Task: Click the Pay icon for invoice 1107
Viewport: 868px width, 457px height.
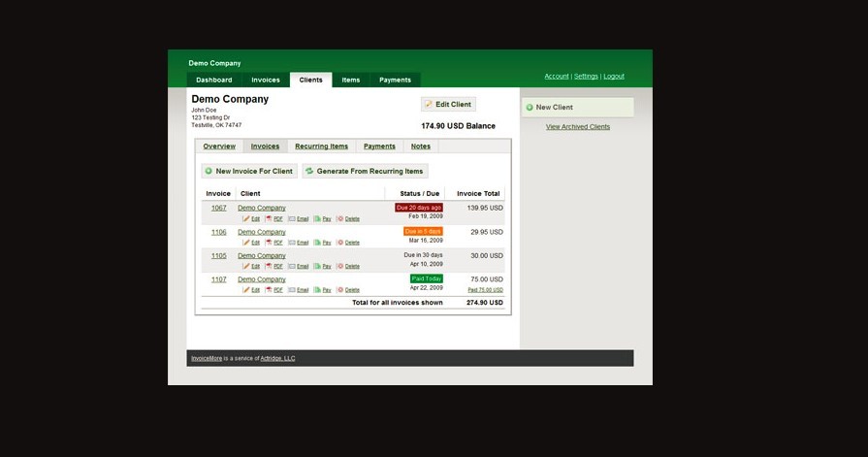Action: point(317,289)
